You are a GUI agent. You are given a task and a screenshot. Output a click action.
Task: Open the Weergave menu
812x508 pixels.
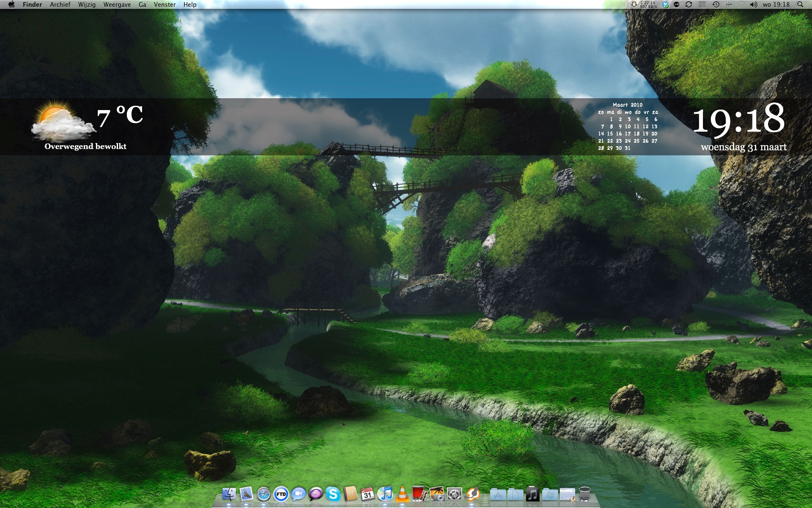pos(117,5)
